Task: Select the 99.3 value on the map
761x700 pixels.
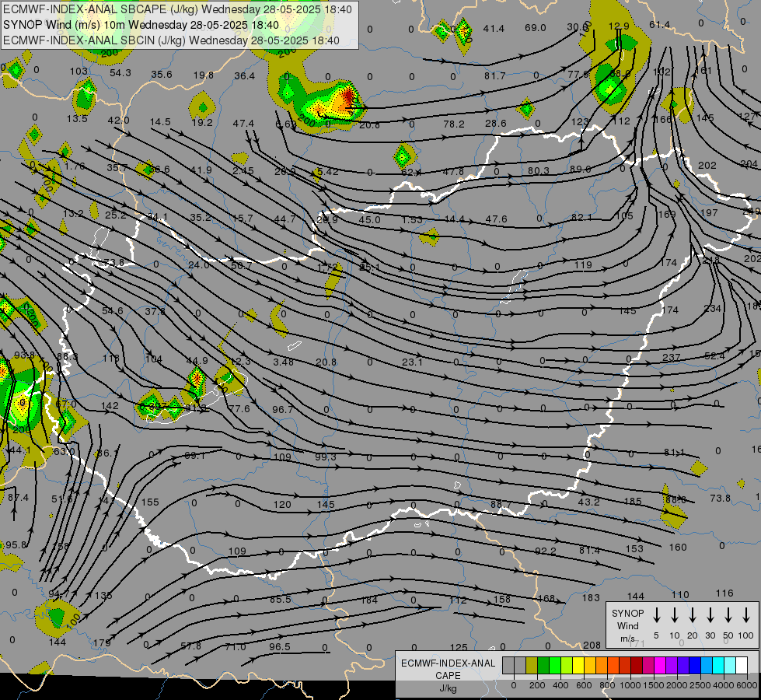Action: pos(325,457)
